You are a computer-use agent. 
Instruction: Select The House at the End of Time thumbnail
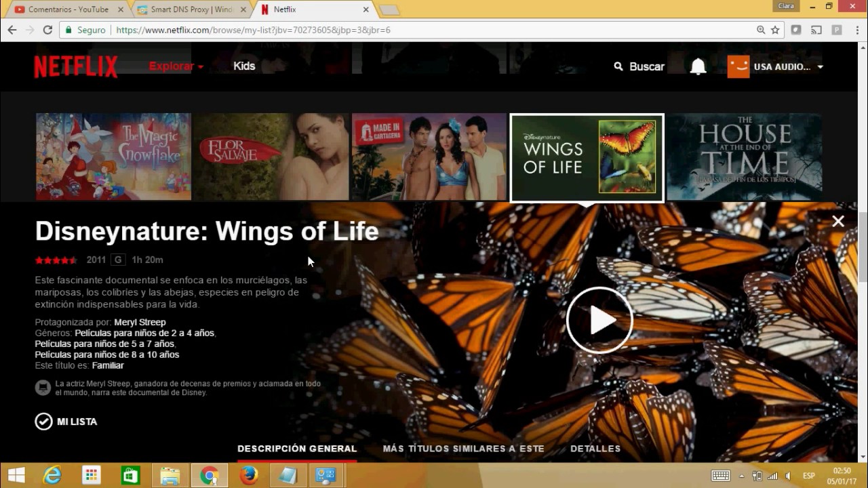pyautogui.click(x=744, y=157)
